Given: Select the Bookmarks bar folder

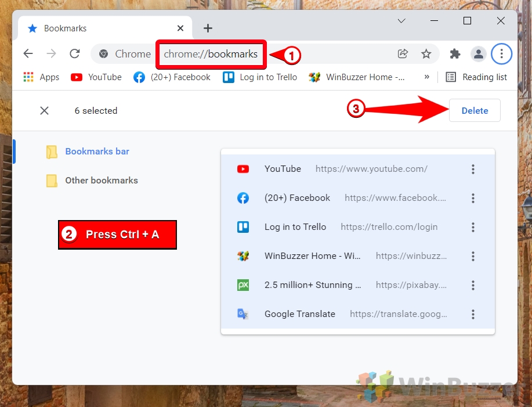Looking at the screenshot, I should (97, 152).
